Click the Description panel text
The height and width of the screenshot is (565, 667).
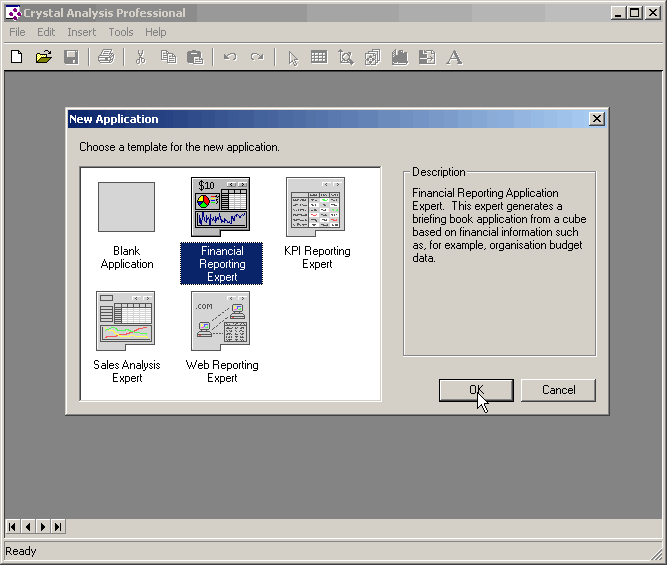point(499,225)
